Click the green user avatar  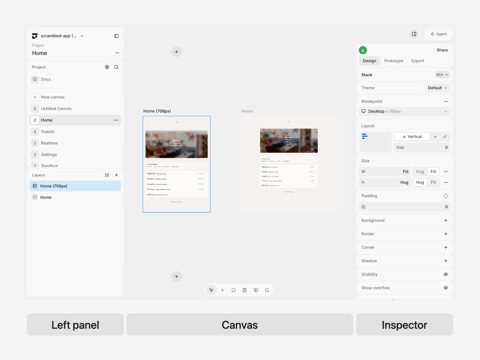point(363,50)
